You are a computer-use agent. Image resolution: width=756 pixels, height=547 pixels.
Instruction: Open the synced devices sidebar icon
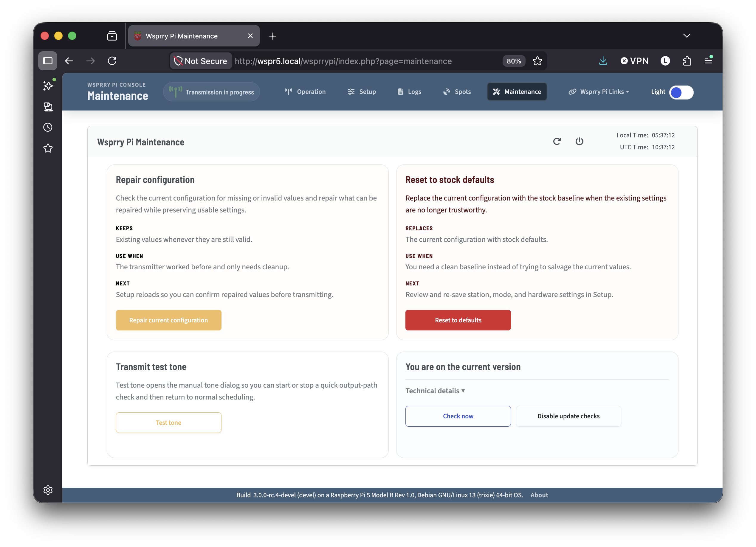point(48,107)
